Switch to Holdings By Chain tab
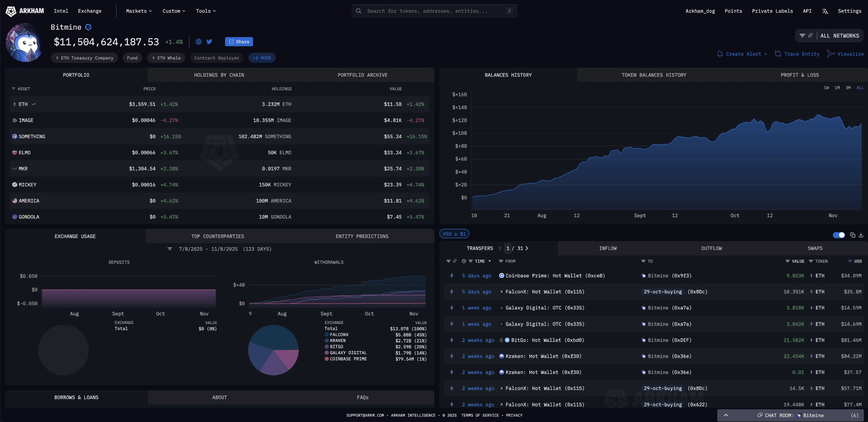This screenshot has width=868, height=422. (x=219, y=75)
